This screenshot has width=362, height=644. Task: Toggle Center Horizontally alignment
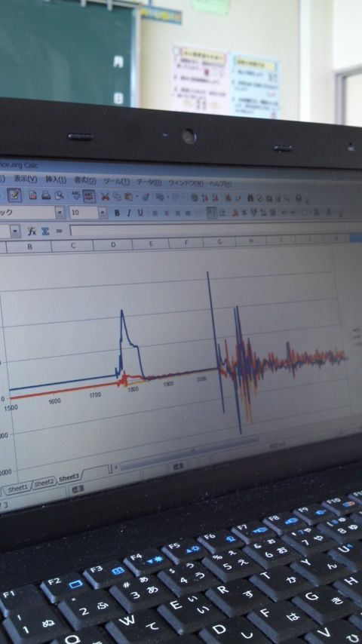pyautogui.click(x=167, y=213)
